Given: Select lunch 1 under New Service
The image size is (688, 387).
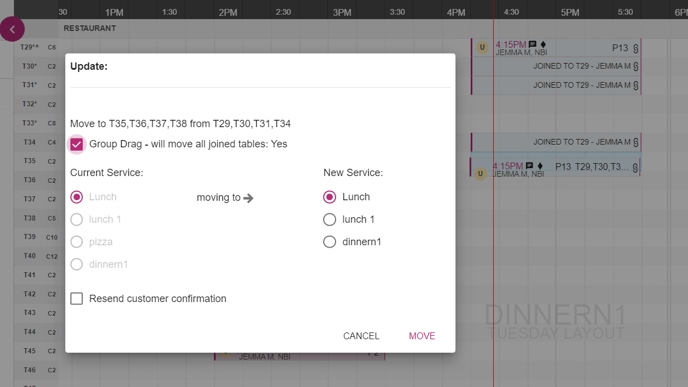Looking at the screenshot, I should coord(330,219).
